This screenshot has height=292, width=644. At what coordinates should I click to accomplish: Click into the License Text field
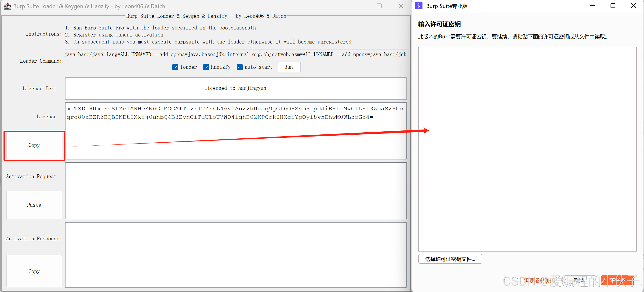click(x=236, y=88)
